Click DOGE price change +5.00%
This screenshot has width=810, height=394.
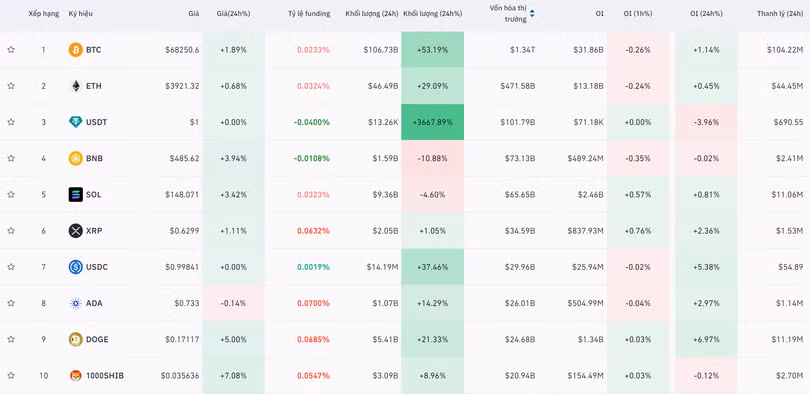233,339
